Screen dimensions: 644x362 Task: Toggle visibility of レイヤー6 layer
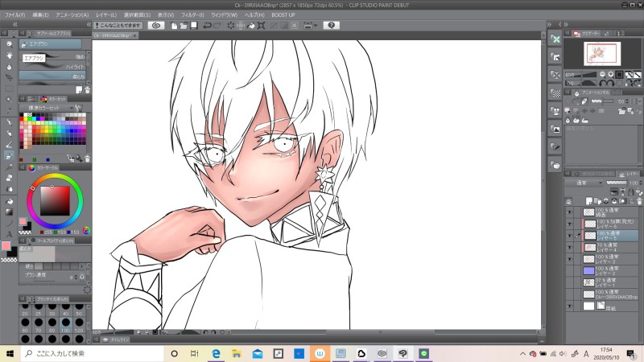pos(570,224)
